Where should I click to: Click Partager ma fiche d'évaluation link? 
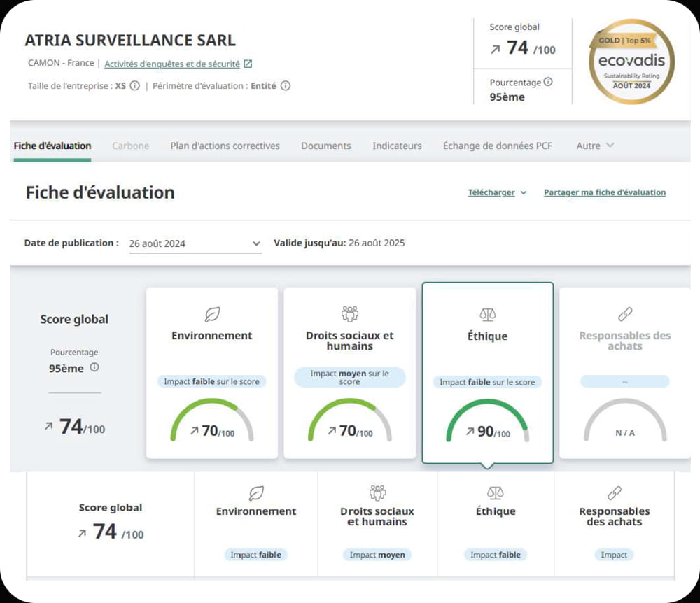tap(605, 192)
